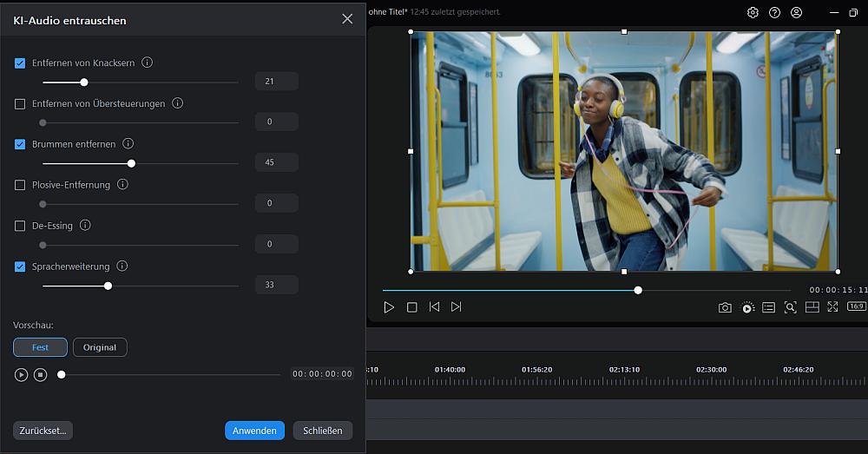Disable the Entfernen von Knacksern checkbox
The height and width of the screenshot is (454, 868).
20,63
